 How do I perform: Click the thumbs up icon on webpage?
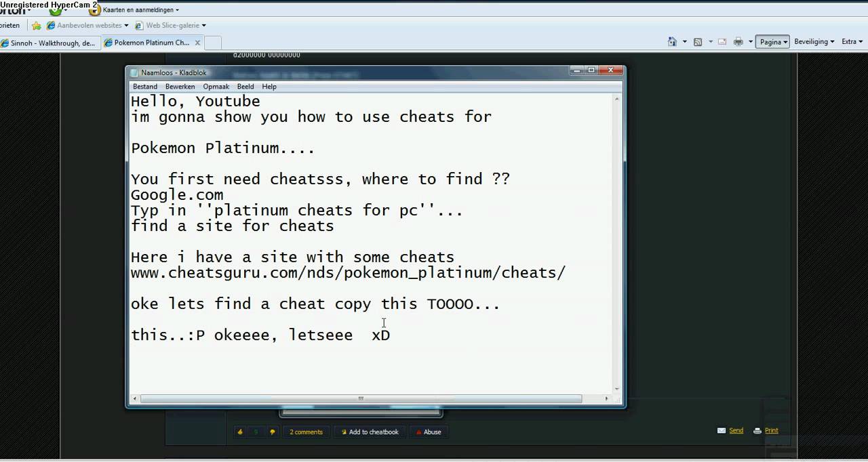[x=240, y=432]
